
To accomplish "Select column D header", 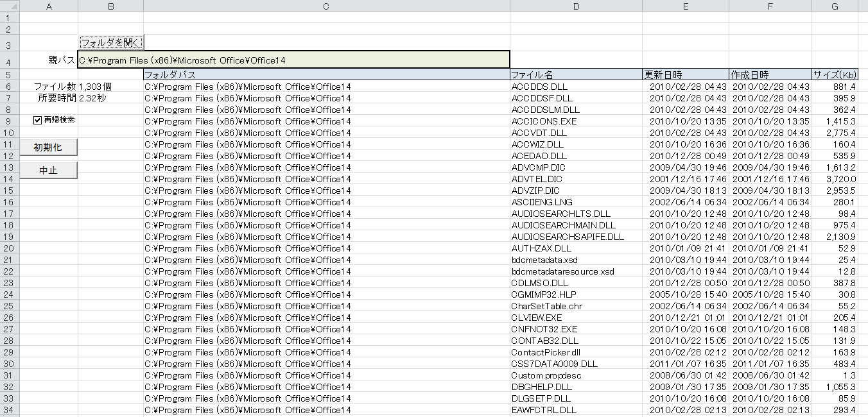I will (x=576, y=6).
